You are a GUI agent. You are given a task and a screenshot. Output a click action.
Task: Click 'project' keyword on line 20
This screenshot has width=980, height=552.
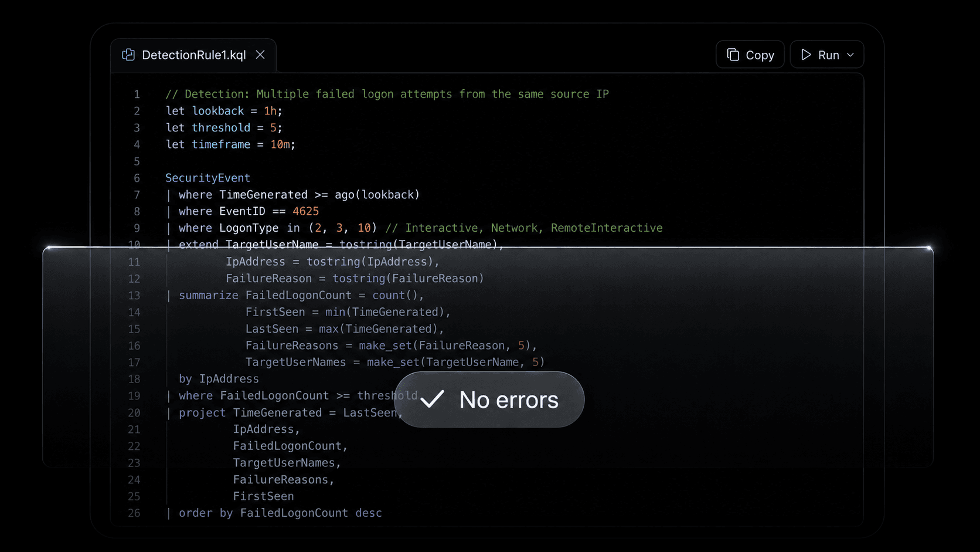tap(202, 412)
